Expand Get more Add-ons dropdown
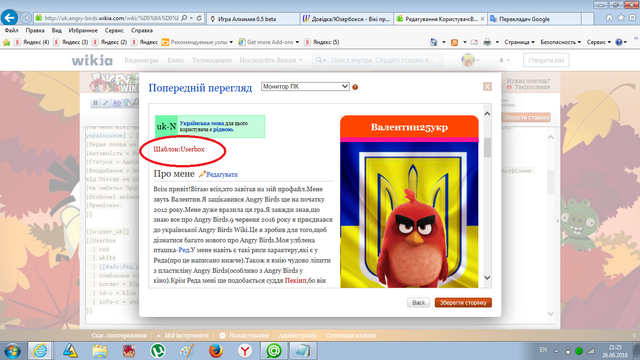This screenshot has height=360, width=640. [297, 42]
